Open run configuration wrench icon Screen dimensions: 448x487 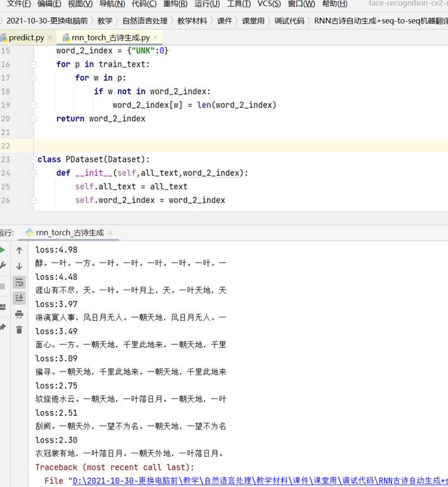[x=3, y=266]
